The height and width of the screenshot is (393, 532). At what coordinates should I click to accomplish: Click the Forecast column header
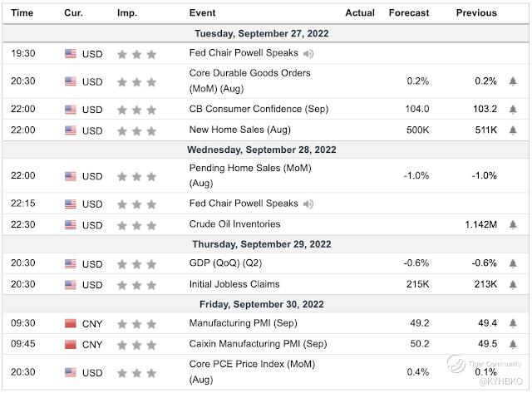(x=408, y=12)
